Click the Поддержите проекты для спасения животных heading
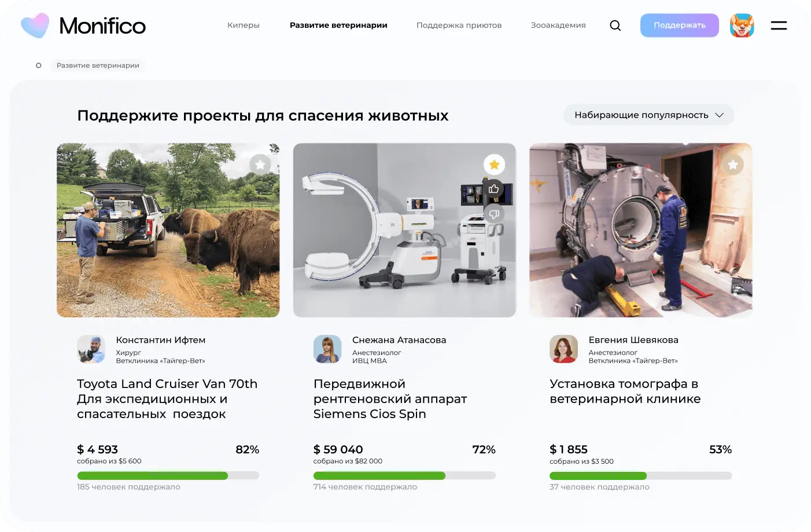The height and width of the screenshot is (532, 811). 263,116
